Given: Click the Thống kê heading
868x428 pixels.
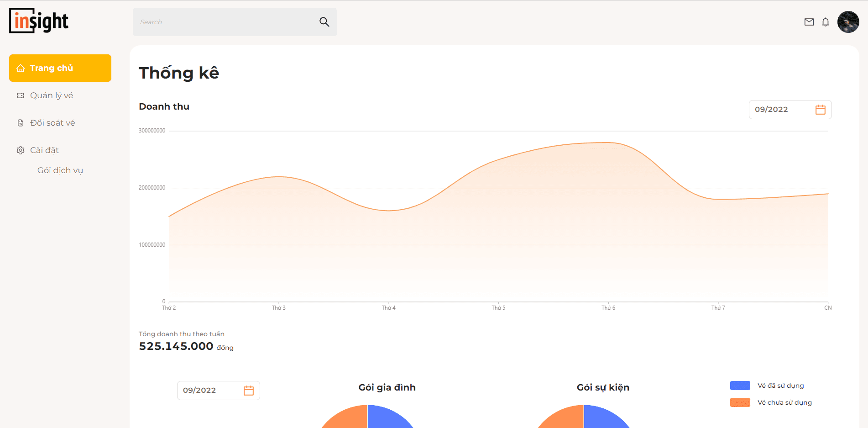Looking at the screenshot, I should coord(179,73).
